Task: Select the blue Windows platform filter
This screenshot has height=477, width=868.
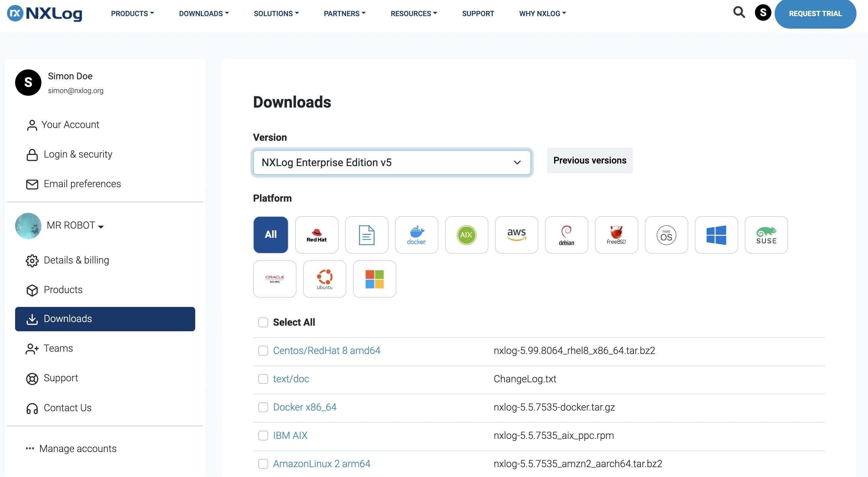Action: 716,235
